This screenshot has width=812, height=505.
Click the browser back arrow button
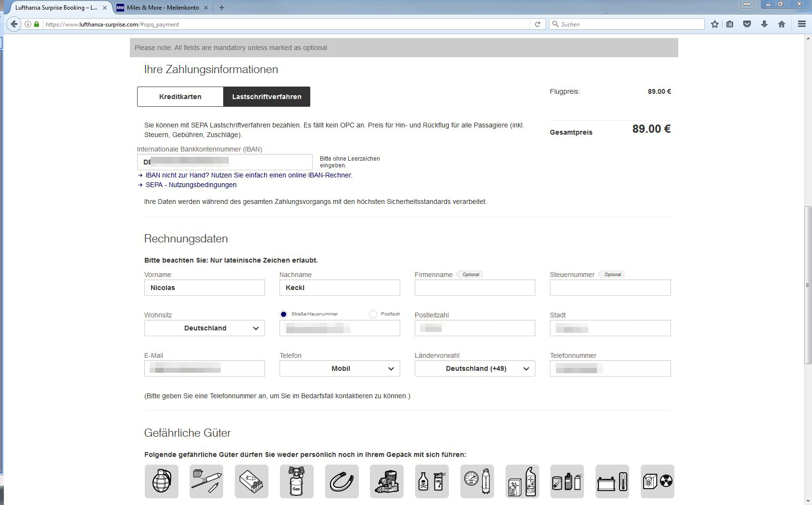(x=14, y=24)
